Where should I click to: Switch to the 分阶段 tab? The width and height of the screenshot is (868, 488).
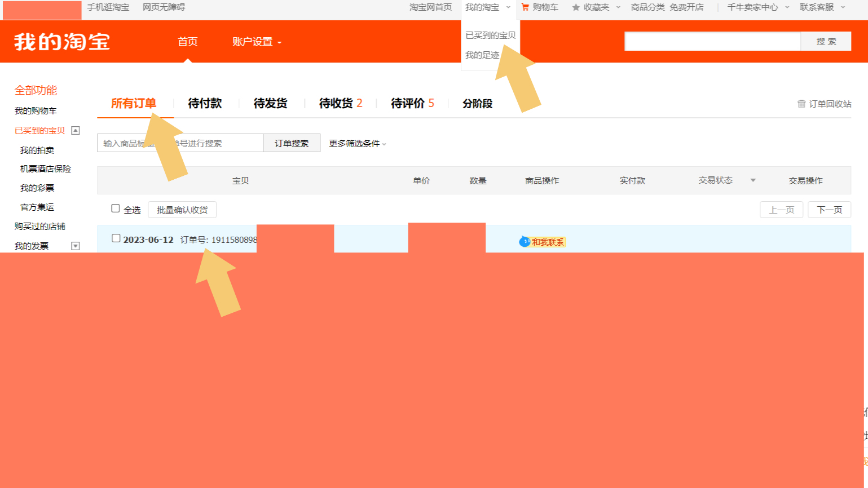point(477,103)
